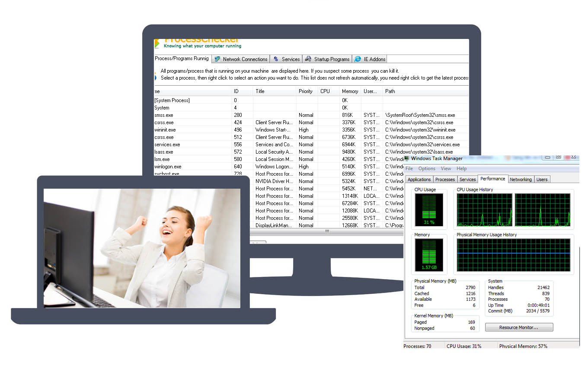Select the wininit.exe process row
Image resolution: width=588 pixels, height=373 pixels.
point(311,130)
